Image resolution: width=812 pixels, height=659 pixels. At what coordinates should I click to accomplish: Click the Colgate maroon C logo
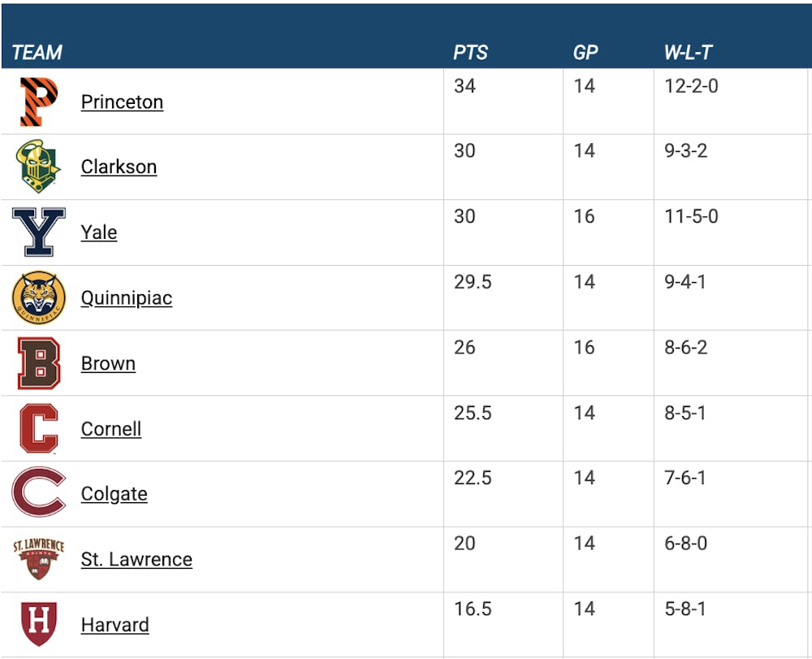(38, 493)
